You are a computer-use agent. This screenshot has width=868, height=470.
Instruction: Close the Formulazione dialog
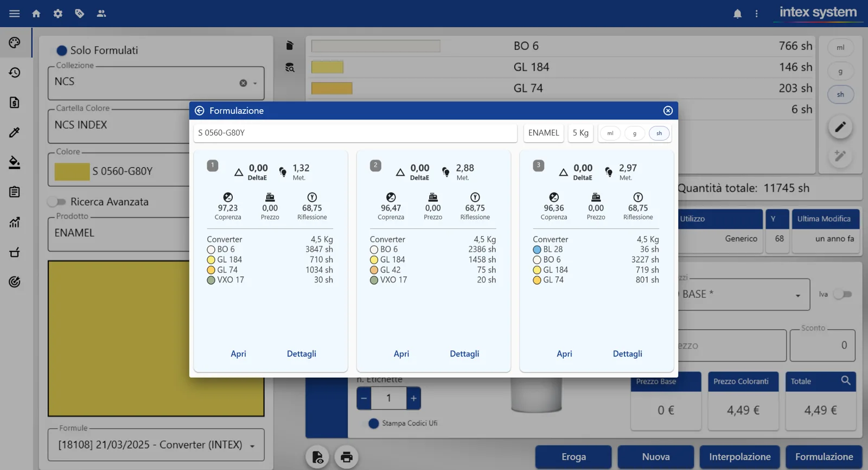tap(668, 111)
